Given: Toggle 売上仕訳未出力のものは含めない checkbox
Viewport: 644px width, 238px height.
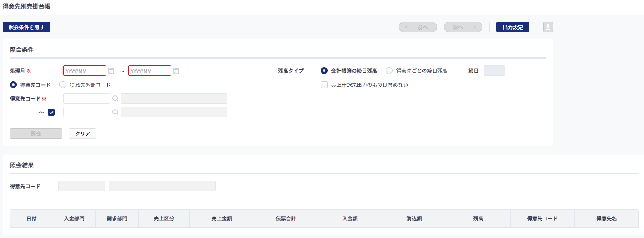Looking at the screenshot, I should (x=324, y=85).
